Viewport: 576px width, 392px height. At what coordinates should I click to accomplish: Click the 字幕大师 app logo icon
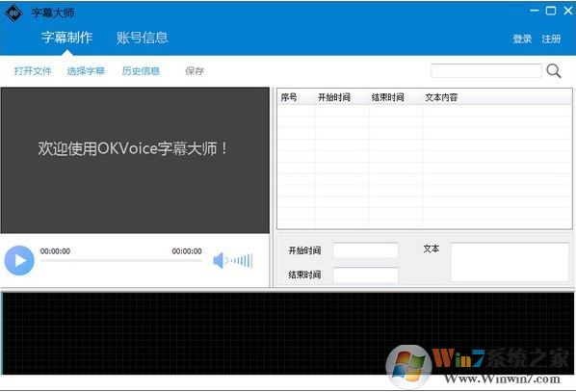(x=13, y=13)
